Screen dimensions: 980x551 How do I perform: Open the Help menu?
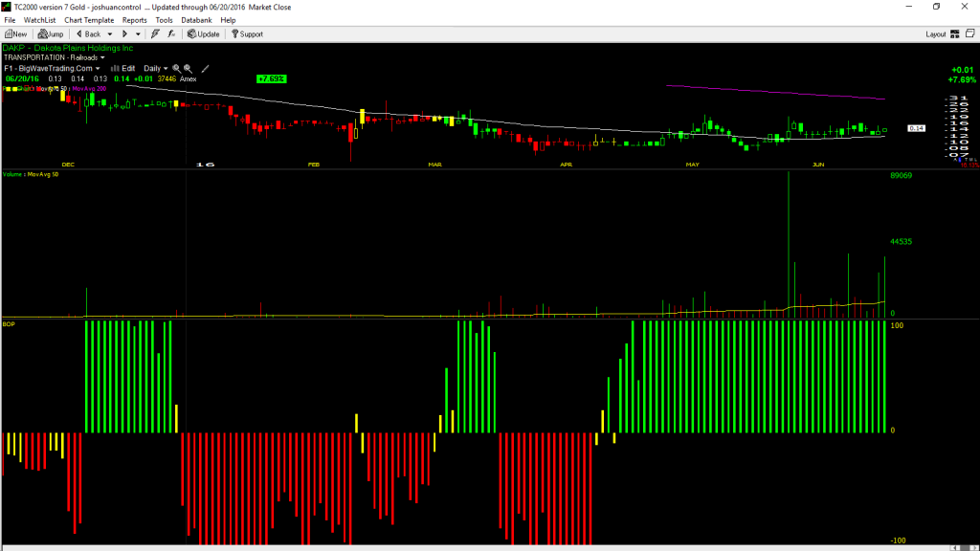(x=228, y=20)
